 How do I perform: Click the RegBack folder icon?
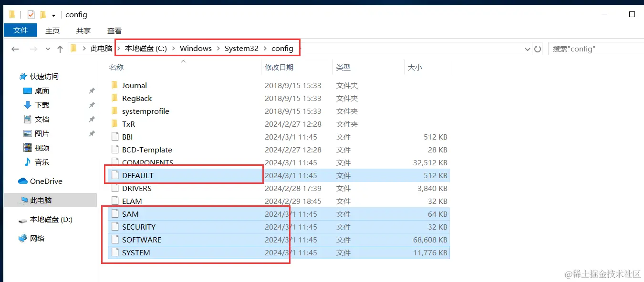pos(114,98)
